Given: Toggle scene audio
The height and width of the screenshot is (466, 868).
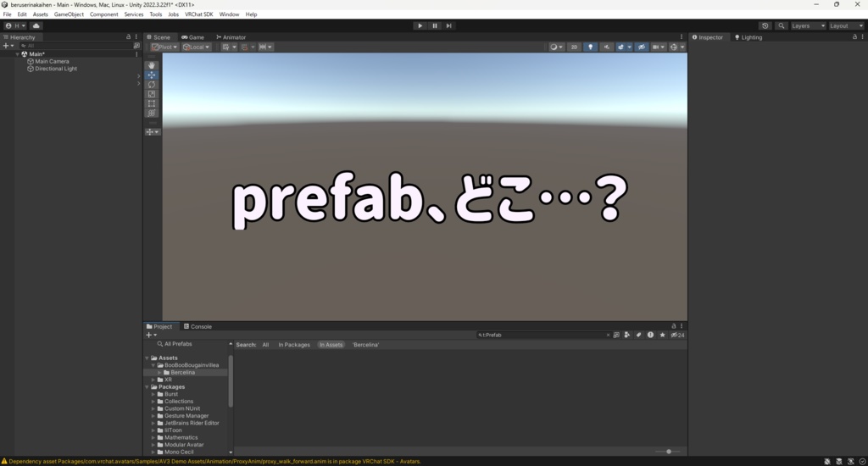Looking at the screenshot, I should point(606,47).
